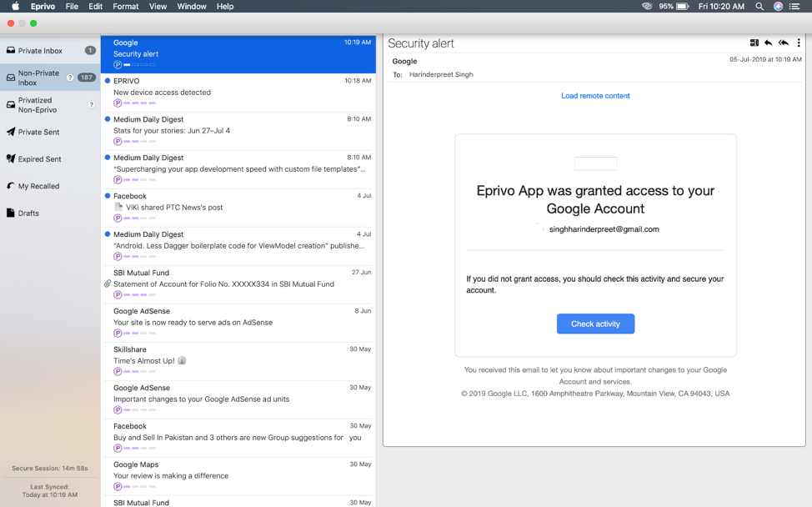Click the P icon under ViKi shared PTC News's post
Image resolution: width=812 pixels, height=507 pixels.
(x=118, y=218)
